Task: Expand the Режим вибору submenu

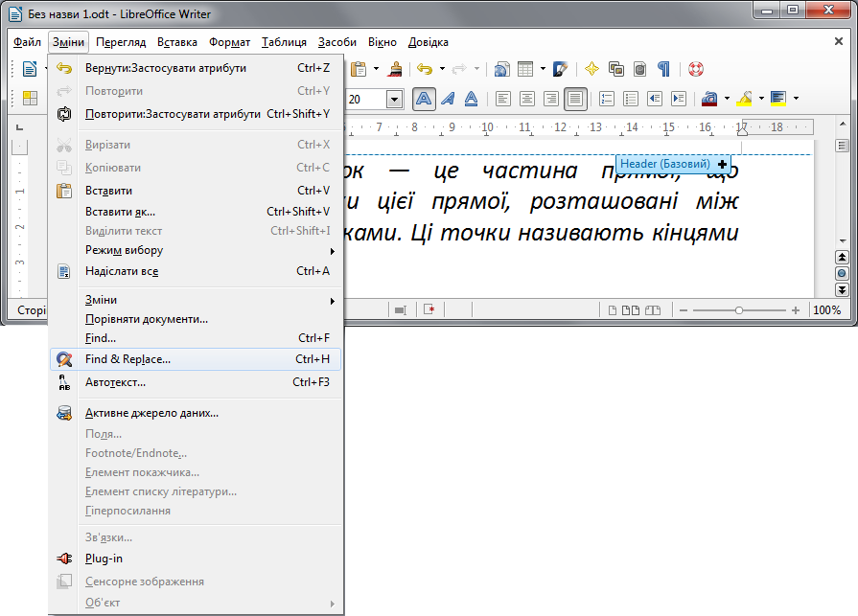Action: 196,250
